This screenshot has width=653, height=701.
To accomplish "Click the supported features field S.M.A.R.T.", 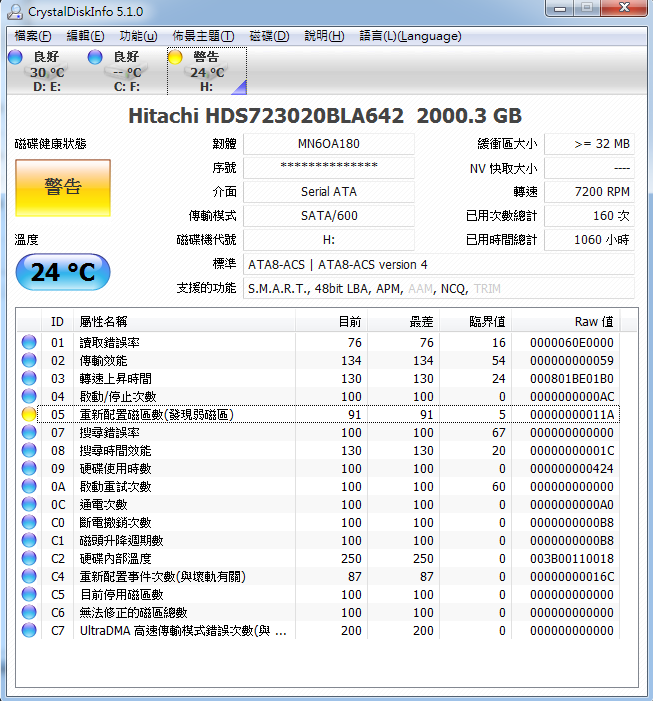I will (439, 288).
